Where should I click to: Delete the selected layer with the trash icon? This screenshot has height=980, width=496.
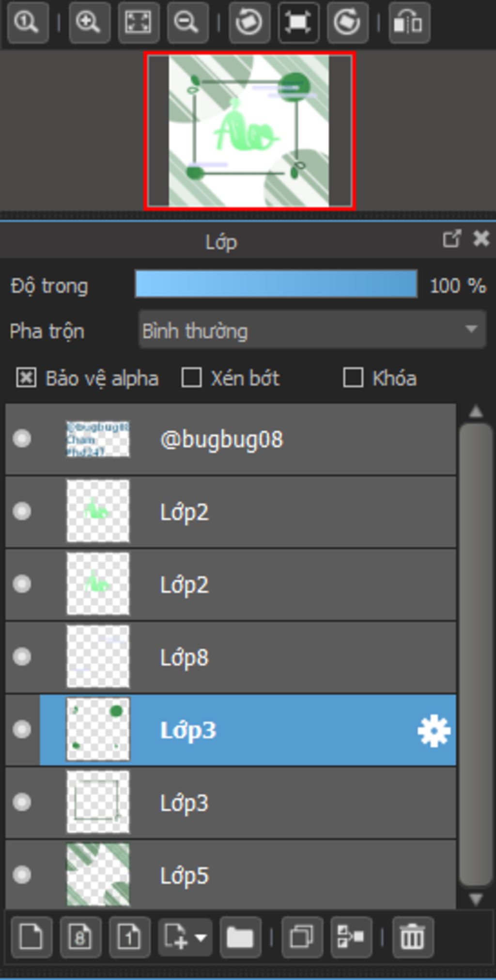(413, 937)
